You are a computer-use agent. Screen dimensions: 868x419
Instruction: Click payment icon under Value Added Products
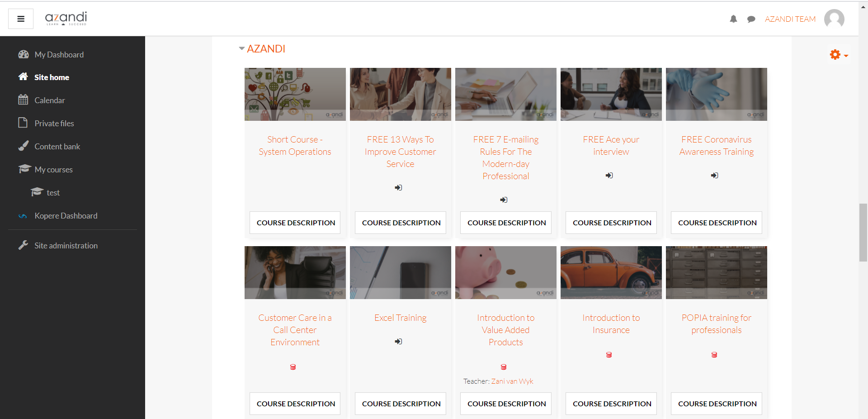click(504, 367)
